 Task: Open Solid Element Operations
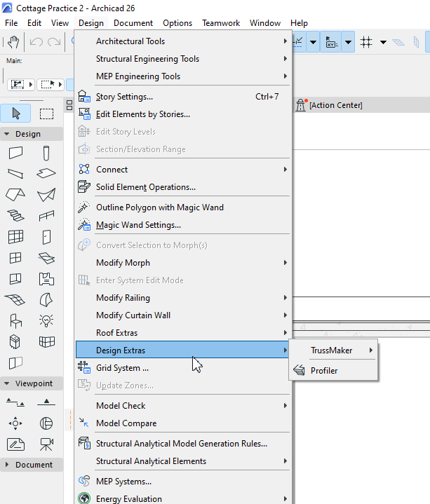[x=183, y=187]
